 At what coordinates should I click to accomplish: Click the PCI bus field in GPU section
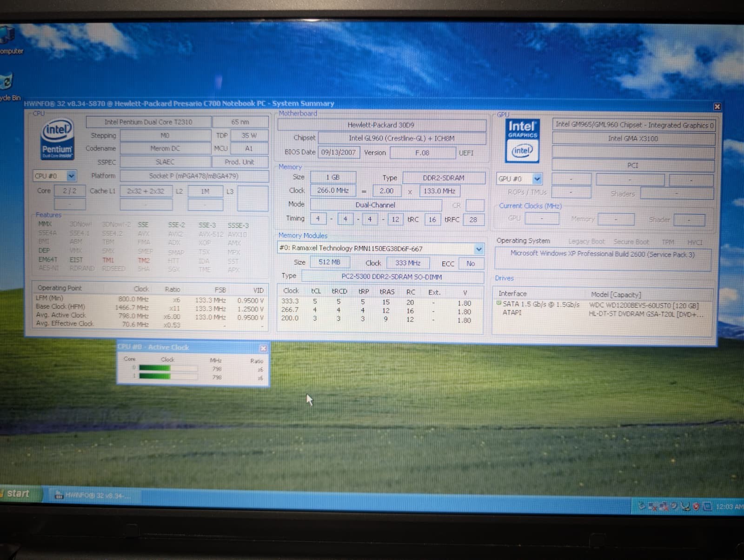[633, 166]
